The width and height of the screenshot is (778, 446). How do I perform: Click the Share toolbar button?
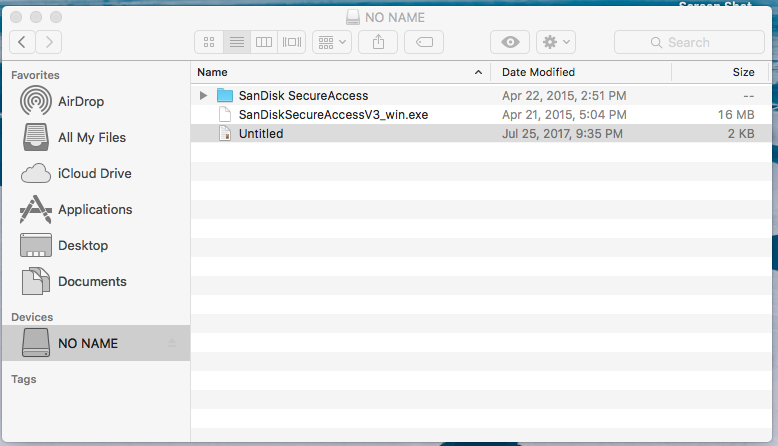[x=378, y=42]
